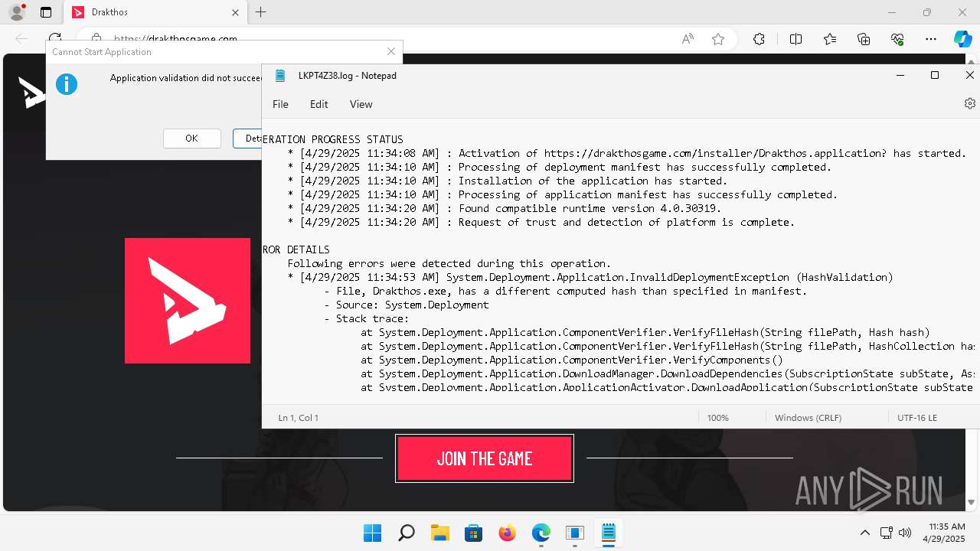980x551 pixels.
Task: Open Notepad File menu
Action: click(280, 104)
